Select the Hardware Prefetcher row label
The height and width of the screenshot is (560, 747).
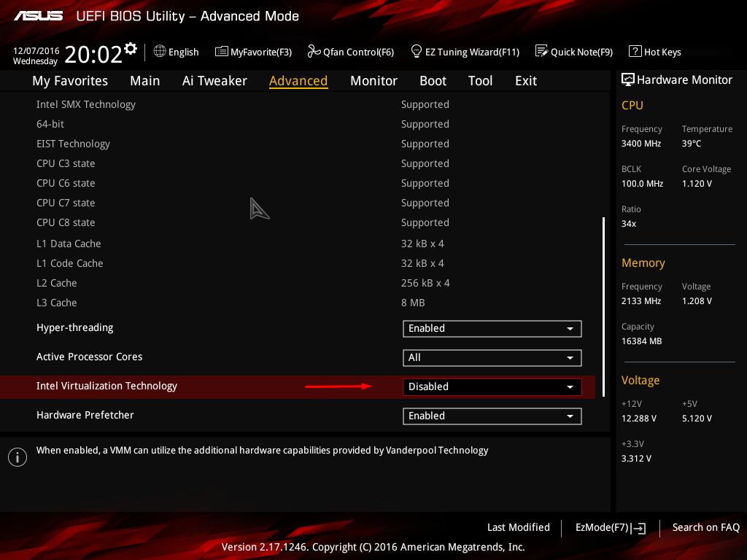pyautogui.click(x=85, y=415)
